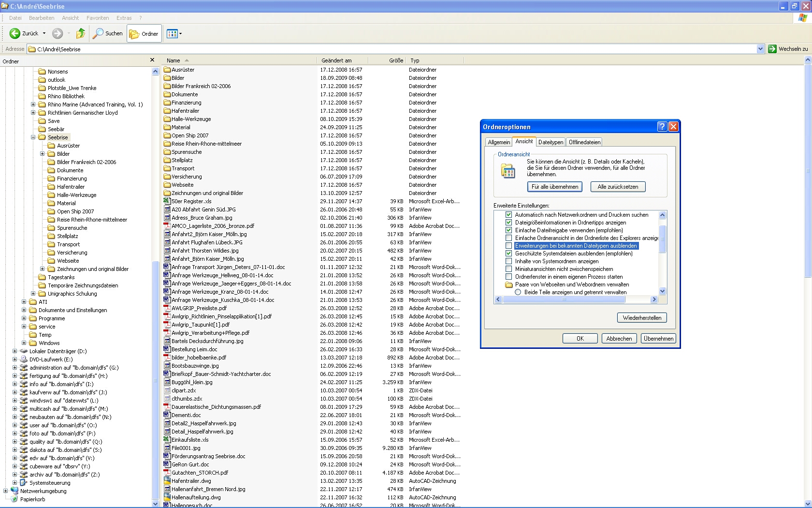The height and width of the screenshot is (508, 812).
Task: Click the Für alle übernehmen button
Action: tap(554, 187)
